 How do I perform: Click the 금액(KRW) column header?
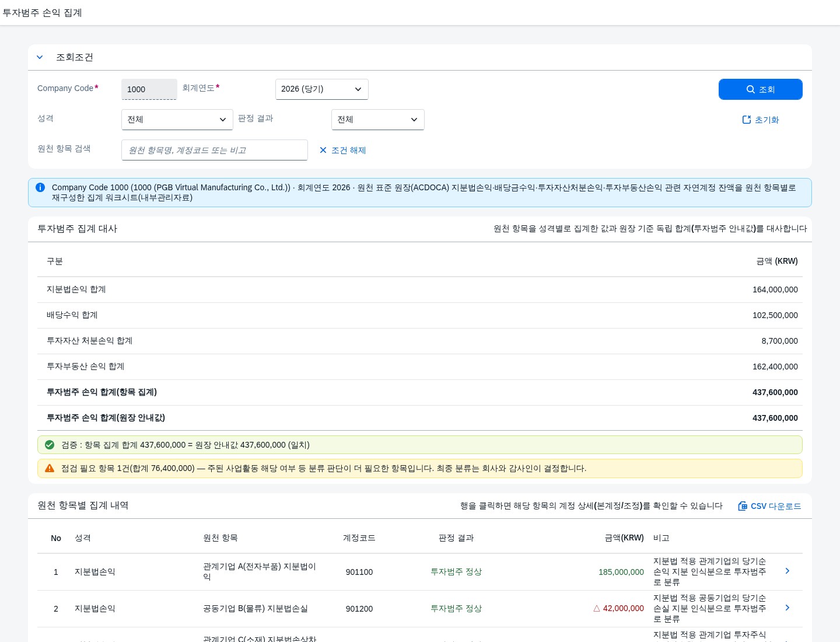coord(624,538)
